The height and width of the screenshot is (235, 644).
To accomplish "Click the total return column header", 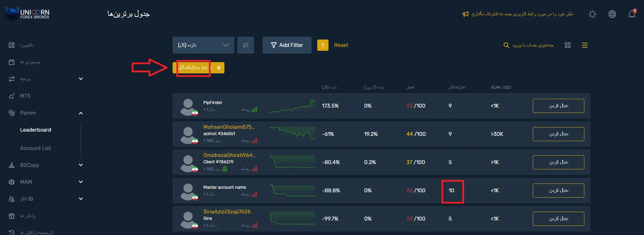I will (x=329, y=88).
